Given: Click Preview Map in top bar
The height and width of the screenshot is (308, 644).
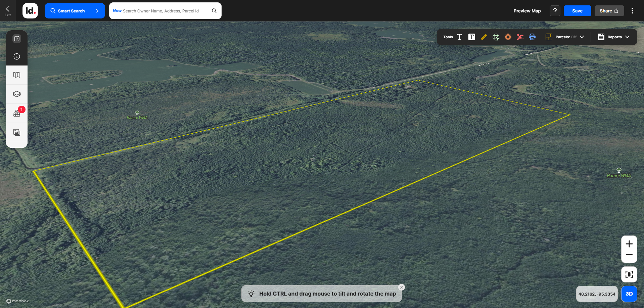Looking at the screenshot, I should (x=527, y=11).
